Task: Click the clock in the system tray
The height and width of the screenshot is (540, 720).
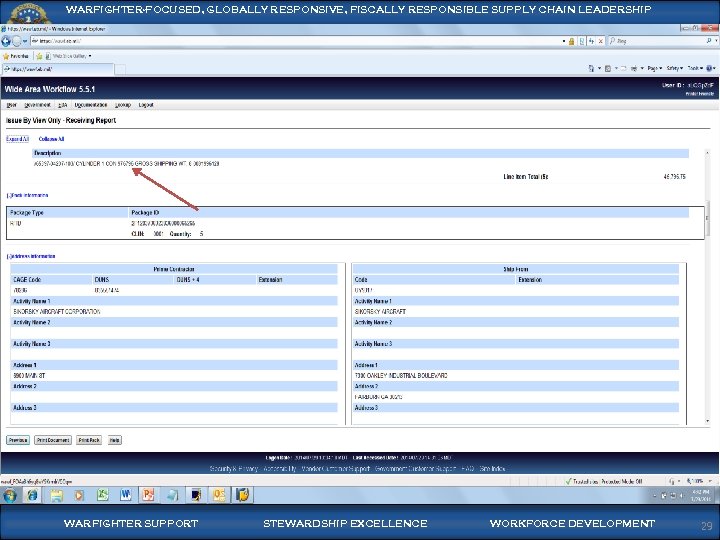Action: [x=701, y=495]
